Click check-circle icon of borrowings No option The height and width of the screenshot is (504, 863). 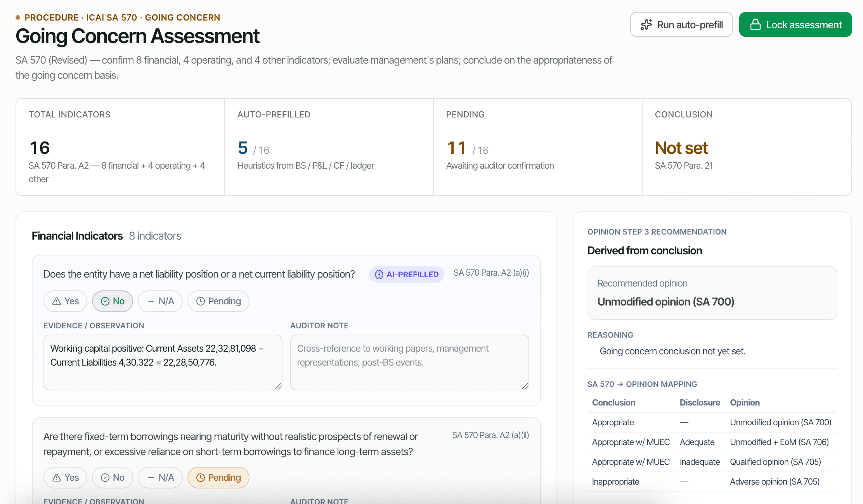(x=105, y=478)
